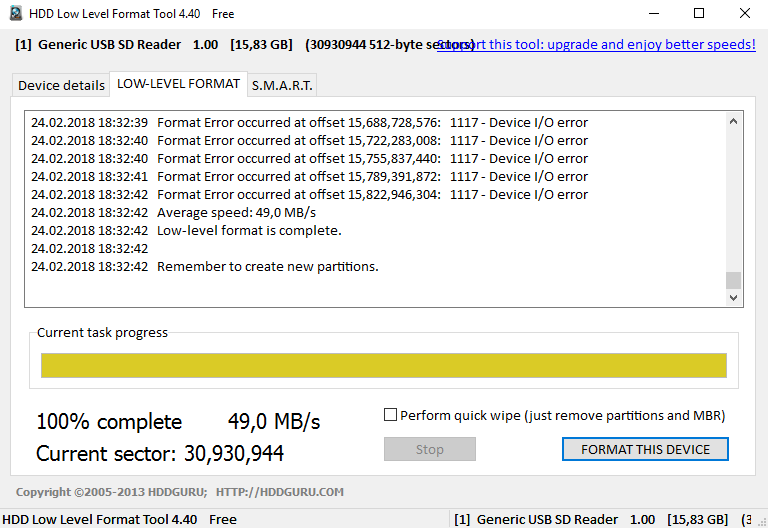The height and width of the screenshot is (528, 768).
Task: Close the HDD Low Level Format Tool
Action: (x=744, y=14)
